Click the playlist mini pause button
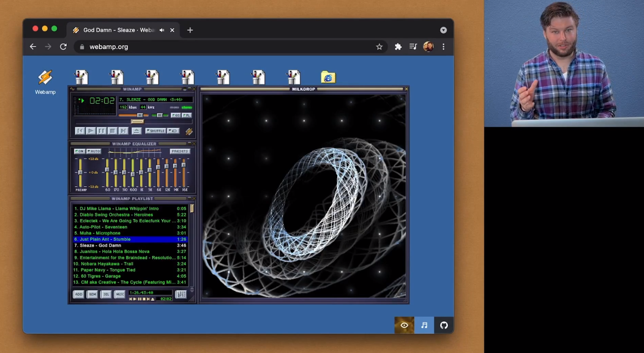This screenshot has height=353, width=644. coord(139,299)
